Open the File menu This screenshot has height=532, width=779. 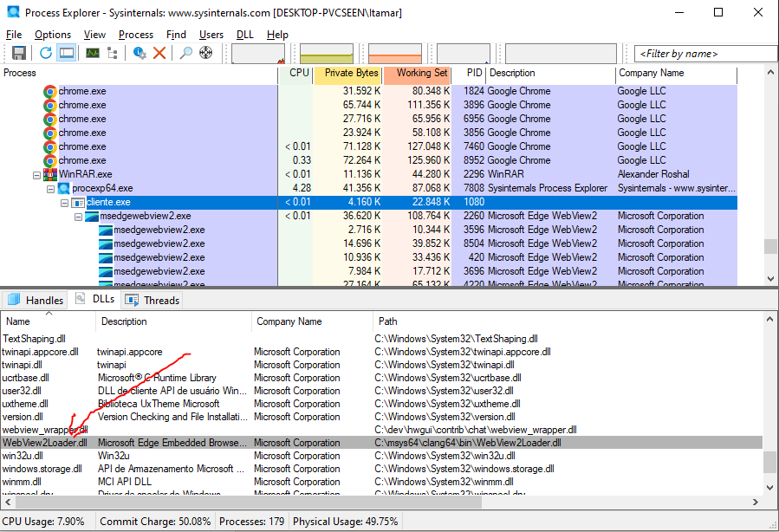[x=14, y=35]
